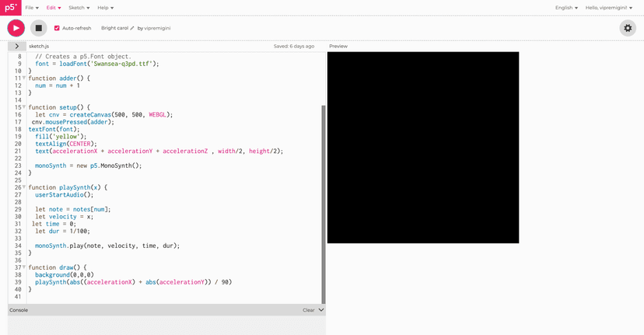The width and height of the screenshot is (644, 335).
Task: Open the vipremigini author profile link
Action: [x=157, y=28]
